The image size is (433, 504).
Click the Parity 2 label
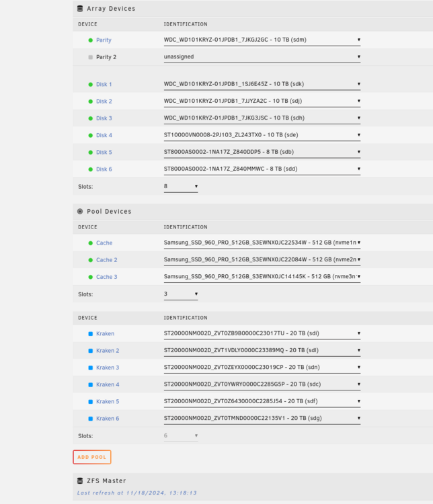106,57
